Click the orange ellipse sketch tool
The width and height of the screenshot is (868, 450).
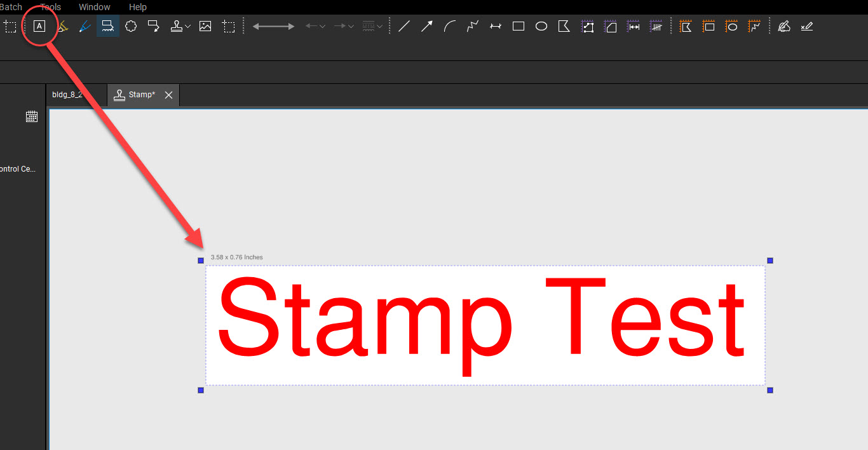coord(731,26)
